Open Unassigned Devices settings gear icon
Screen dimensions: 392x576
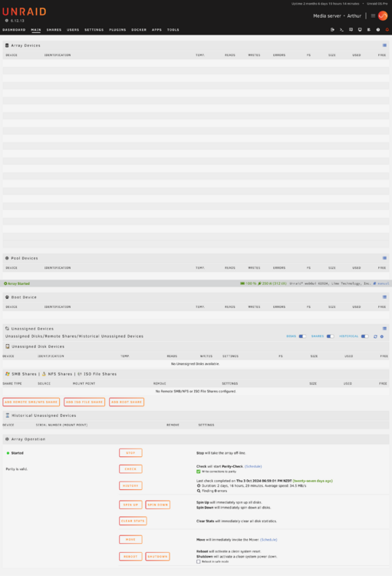pos(382,336)
